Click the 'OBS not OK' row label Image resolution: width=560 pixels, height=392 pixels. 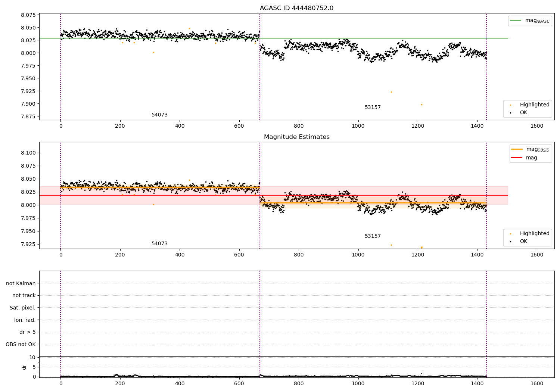[x=21, y=344]
